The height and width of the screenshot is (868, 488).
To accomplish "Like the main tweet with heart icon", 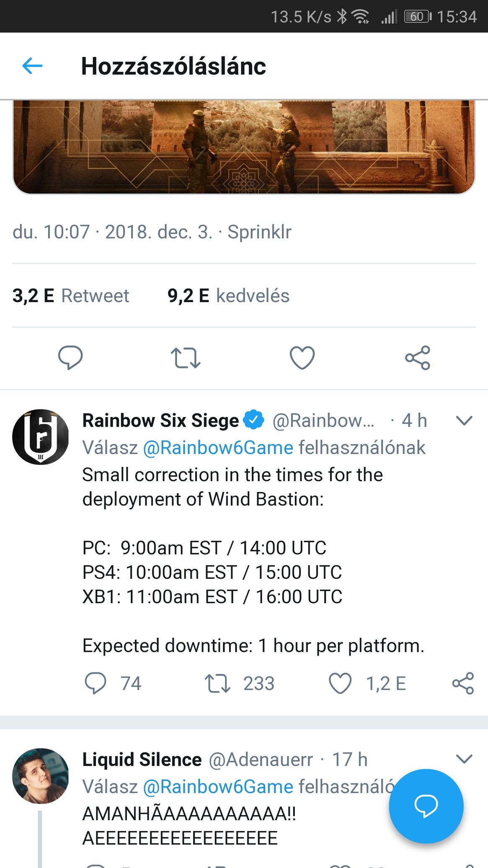I will [x=302, y=358].
